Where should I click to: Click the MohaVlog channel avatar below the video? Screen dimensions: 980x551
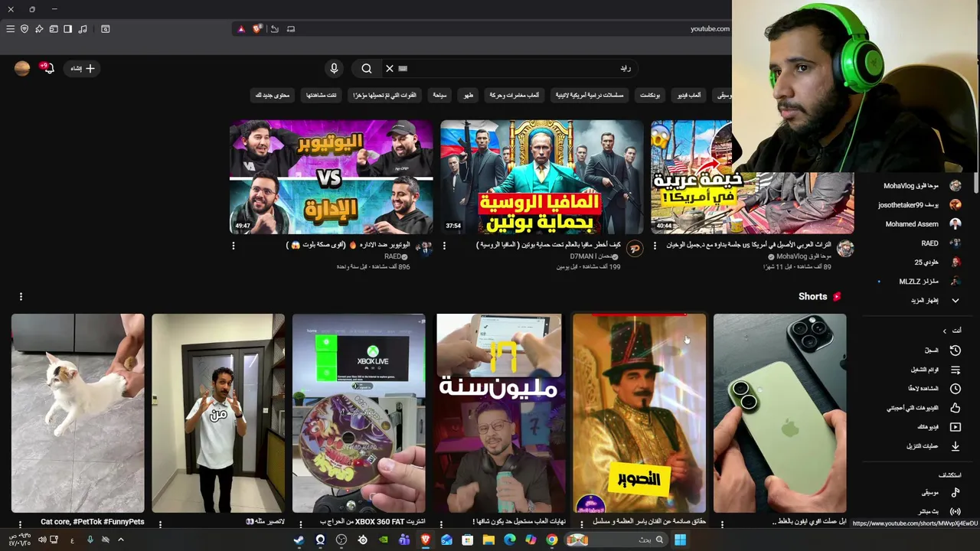[845, 248]
